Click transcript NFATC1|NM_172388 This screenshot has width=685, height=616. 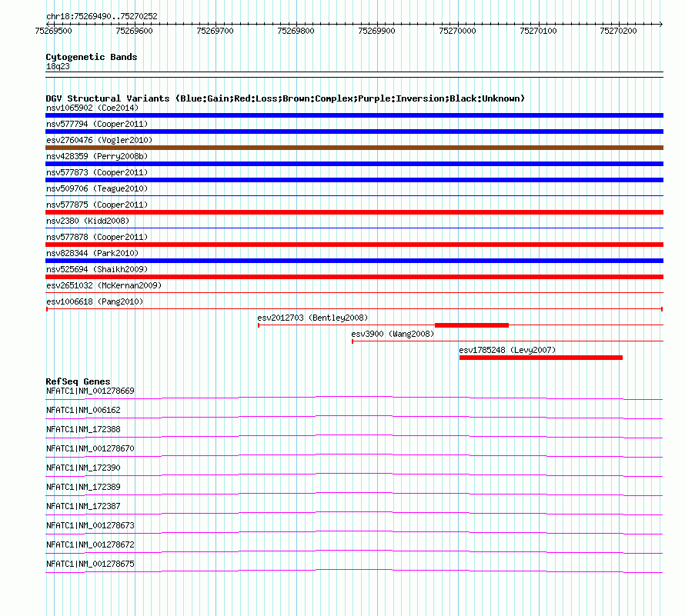click(x=83, y=429)
